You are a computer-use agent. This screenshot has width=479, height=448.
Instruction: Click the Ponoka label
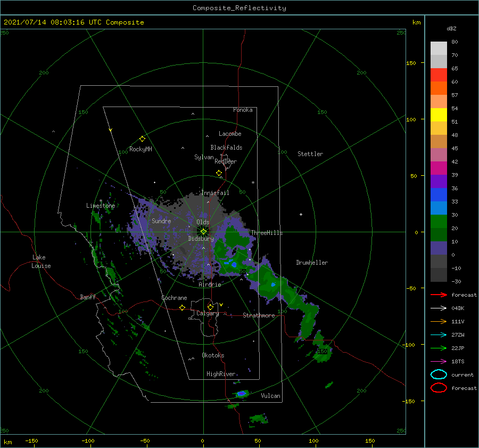click(243, 110)
